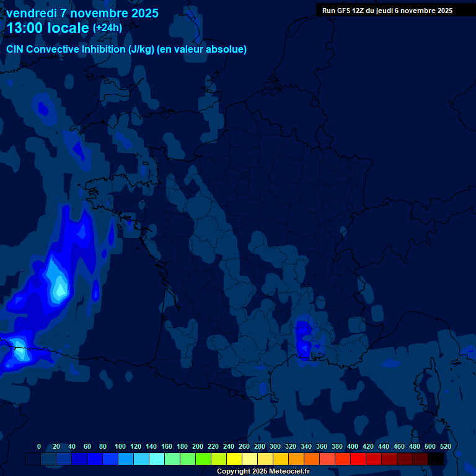The width and height of the screenshot is (476, 476).
Task: Click the date title vendredi 7 novembre 2025
Action: click(x=82, y=13)
